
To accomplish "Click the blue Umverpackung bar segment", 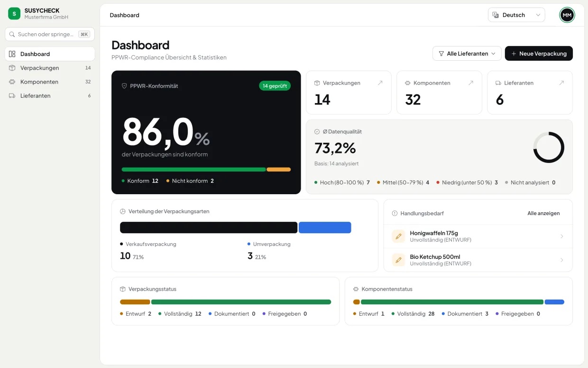I will [x=325, y=227].
